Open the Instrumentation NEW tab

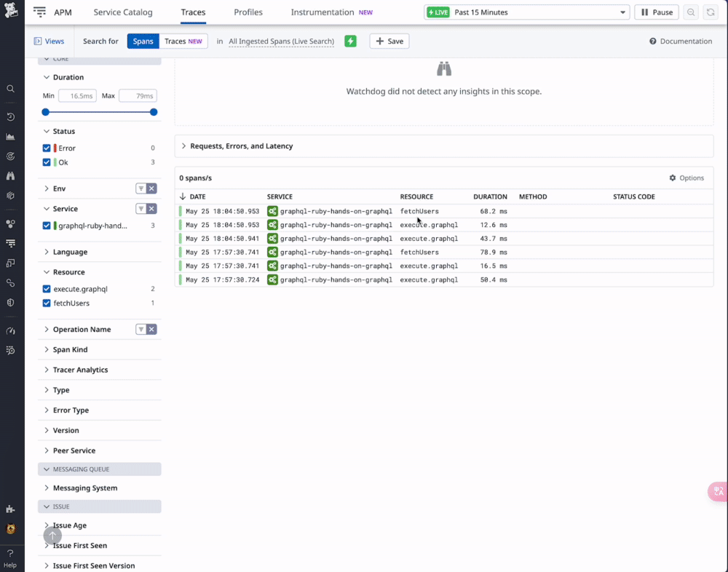(x=331, y=12)
